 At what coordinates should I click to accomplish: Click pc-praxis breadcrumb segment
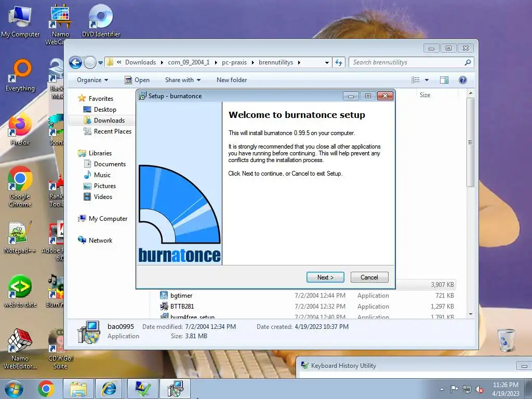(x=234, y=62)
